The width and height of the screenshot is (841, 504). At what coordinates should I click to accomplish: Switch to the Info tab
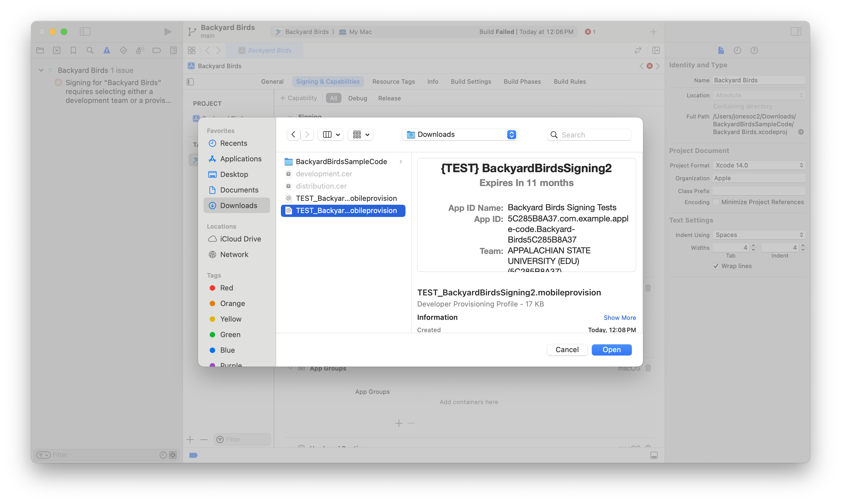(x=433, y=81)
